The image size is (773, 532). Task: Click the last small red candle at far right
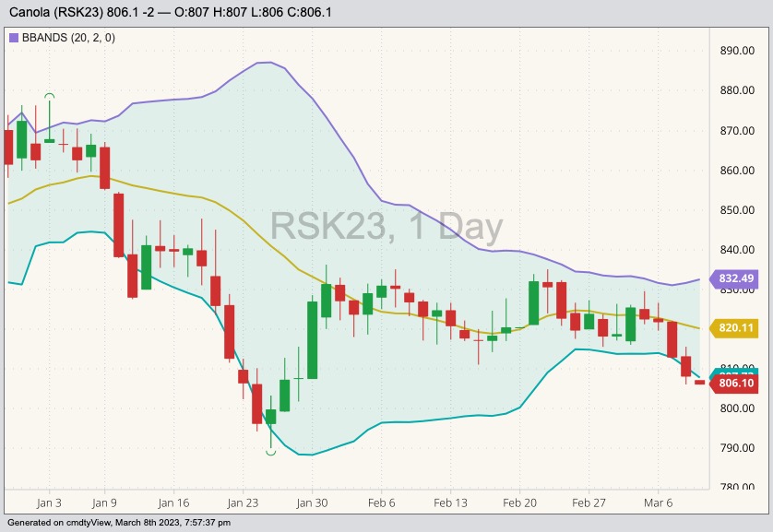coord(700,382)
